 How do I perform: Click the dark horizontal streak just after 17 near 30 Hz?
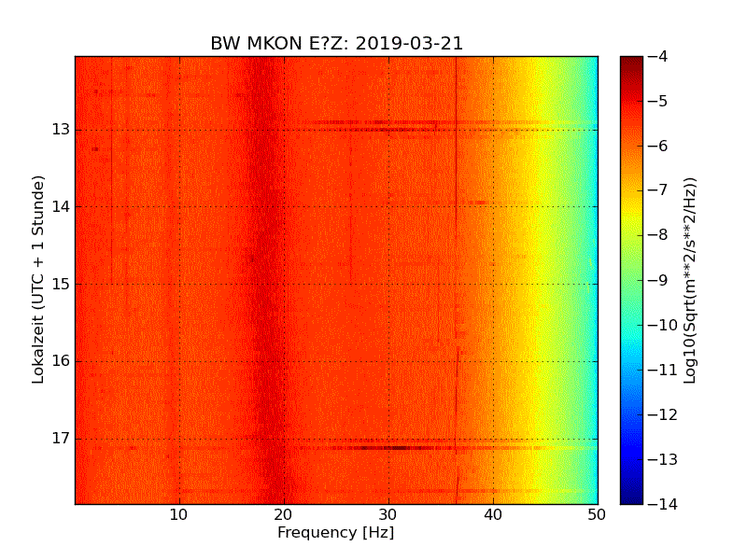[390, 448]
